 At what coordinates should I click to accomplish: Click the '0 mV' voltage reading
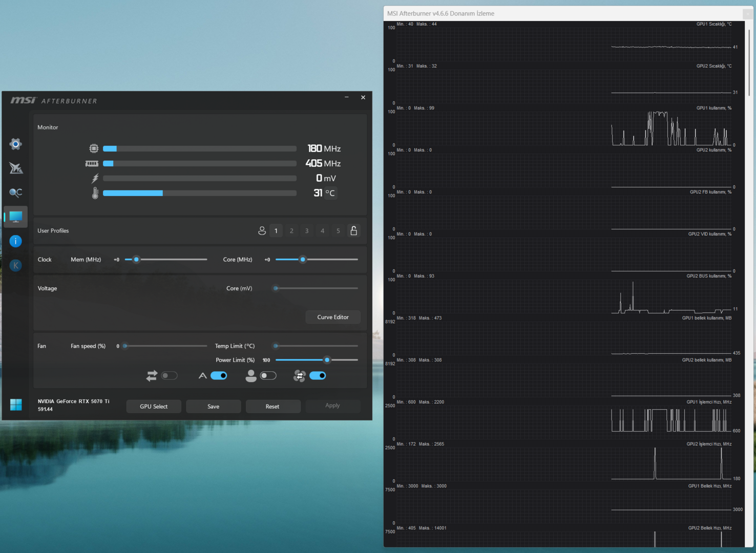[x=326, y=178]
